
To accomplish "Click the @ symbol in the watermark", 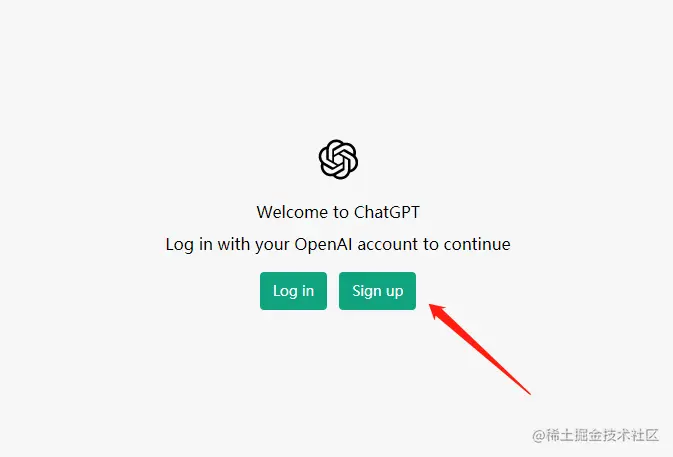I will click(539, 436).
